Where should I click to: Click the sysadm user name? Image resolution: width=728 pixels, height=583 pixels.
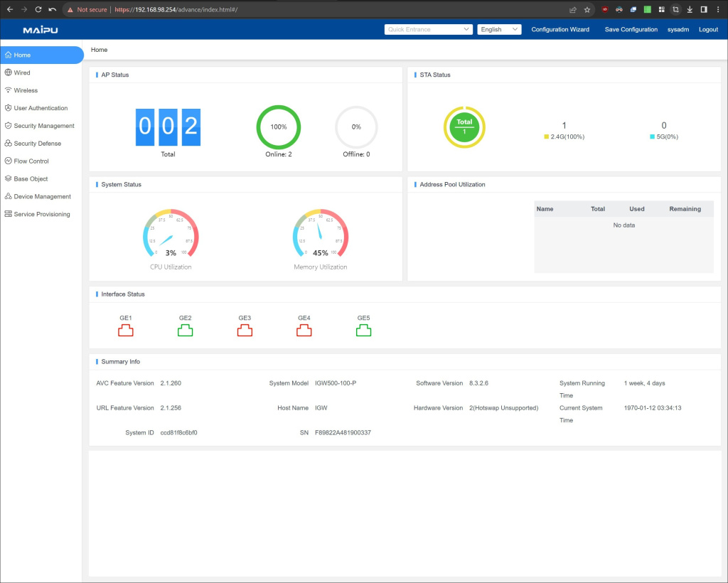(x=678, y=29)
